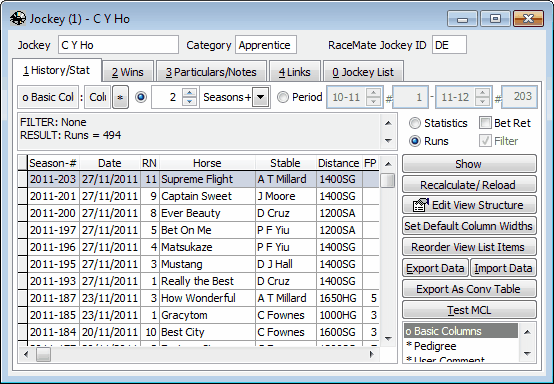Select the Matsukaze cell

click(x=207, y=247)
